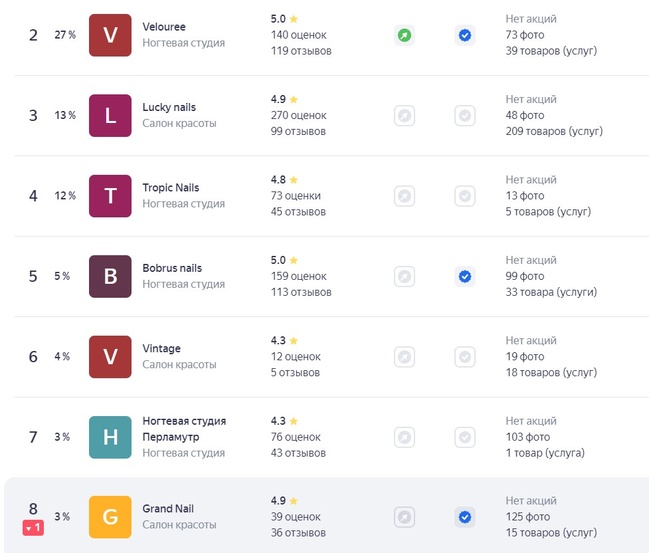The width and height of the screenshot is (649, 553).
Task: Open the Velouree V logo thumbnail
Action: [110, 35]
